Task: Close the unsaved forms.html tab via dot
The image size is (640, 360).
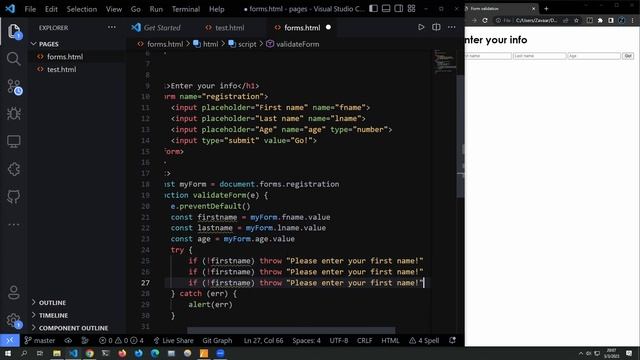Action: pos(328,27)
